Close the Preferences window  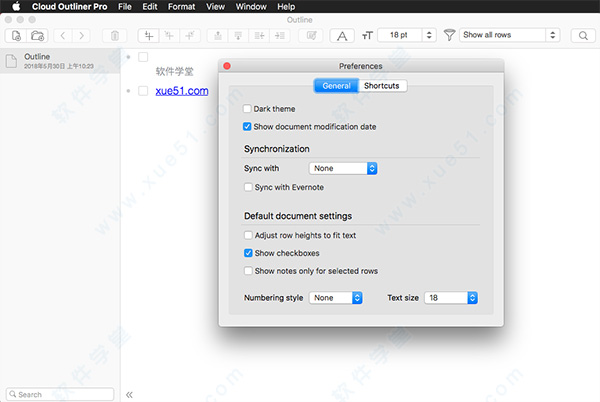[x=227, y=66]
